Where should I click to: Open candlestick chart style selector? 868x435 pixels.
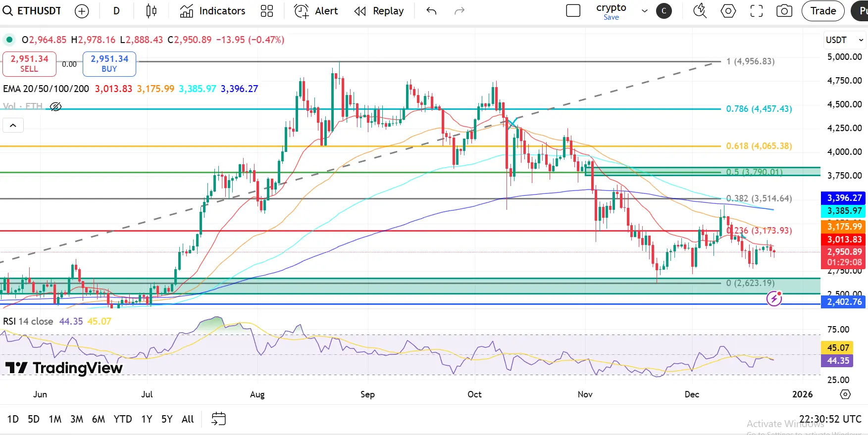pyautogui.click(x=152, y=11)
